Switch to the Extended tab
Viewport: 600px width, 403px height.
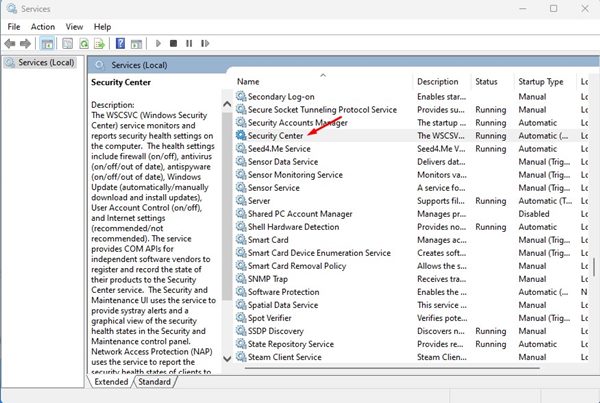point(111,382)
